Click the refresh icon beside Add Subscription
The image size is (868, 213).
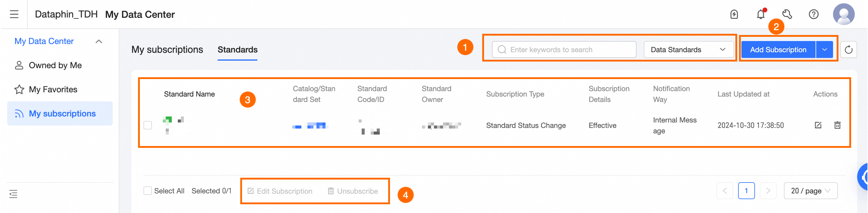(x=848, y=49)
